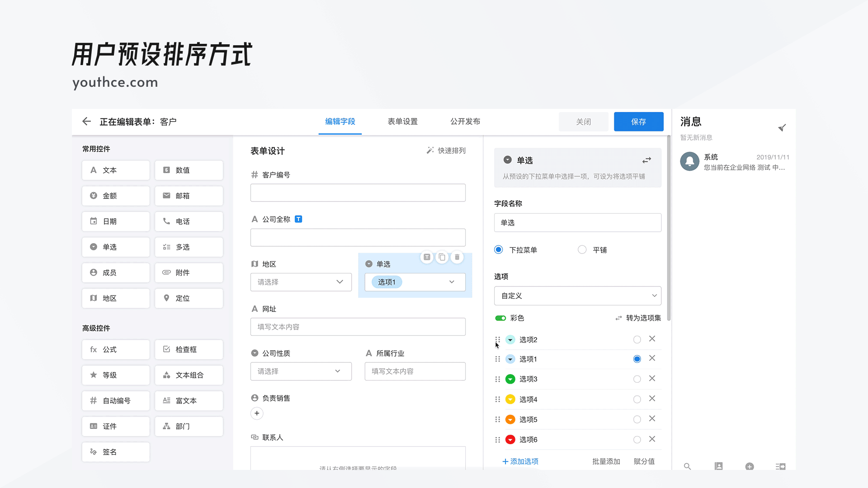The height and width of the screenshot is (488, 868).
Task: Click 添加选项 link
Action: (x=520, y=461)
